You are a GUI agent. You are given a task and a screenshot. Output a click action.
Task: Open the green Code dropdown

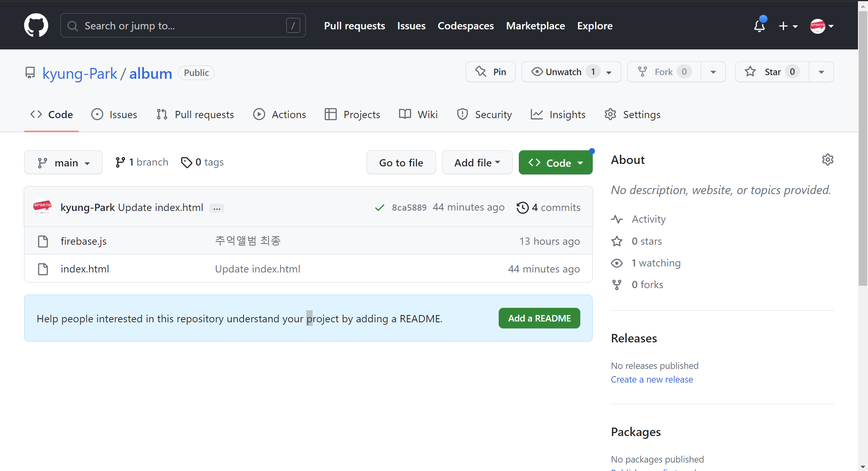point(555,162)
